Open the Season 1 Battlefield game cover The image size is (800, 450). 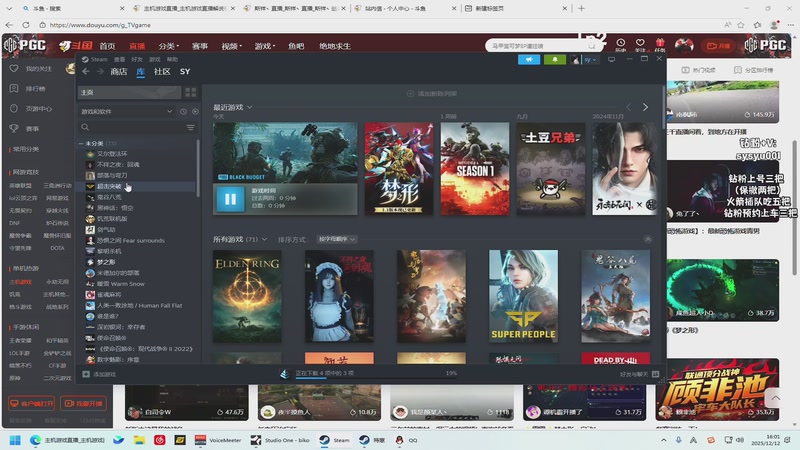[474, 168]
